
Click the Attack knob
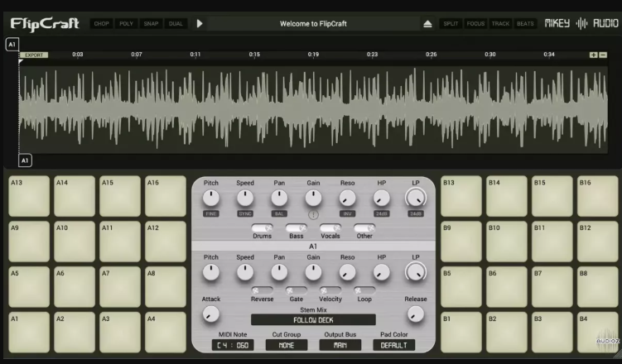(211, 314)
